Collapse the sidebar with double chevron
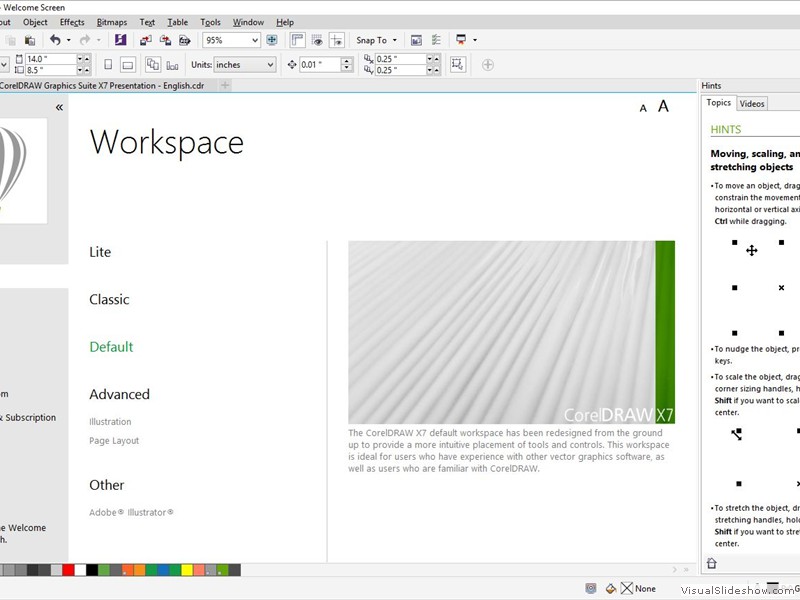This screenshot has width=800, height=600. pos(59,107)
